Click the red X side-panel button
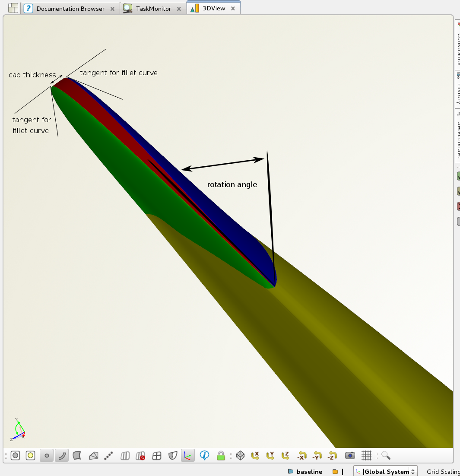Screen dimensions: 460x476 458,206
